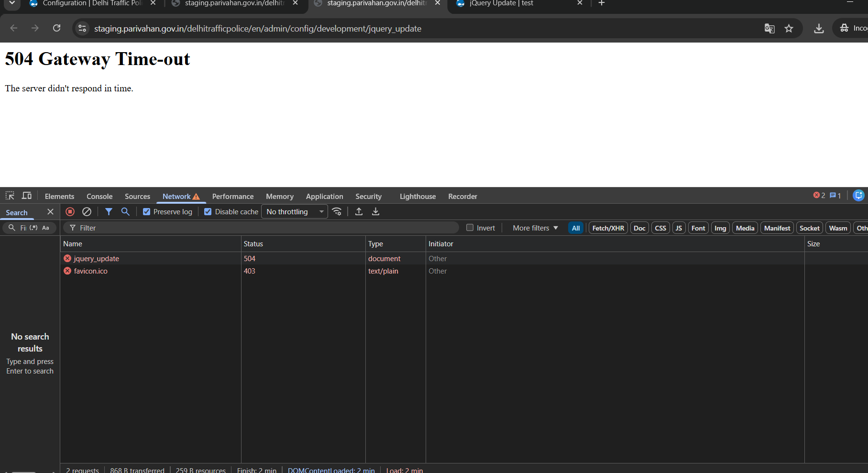Open site information icon in address bar
This screenshot has height=473, width=868.
coord(82,28)
